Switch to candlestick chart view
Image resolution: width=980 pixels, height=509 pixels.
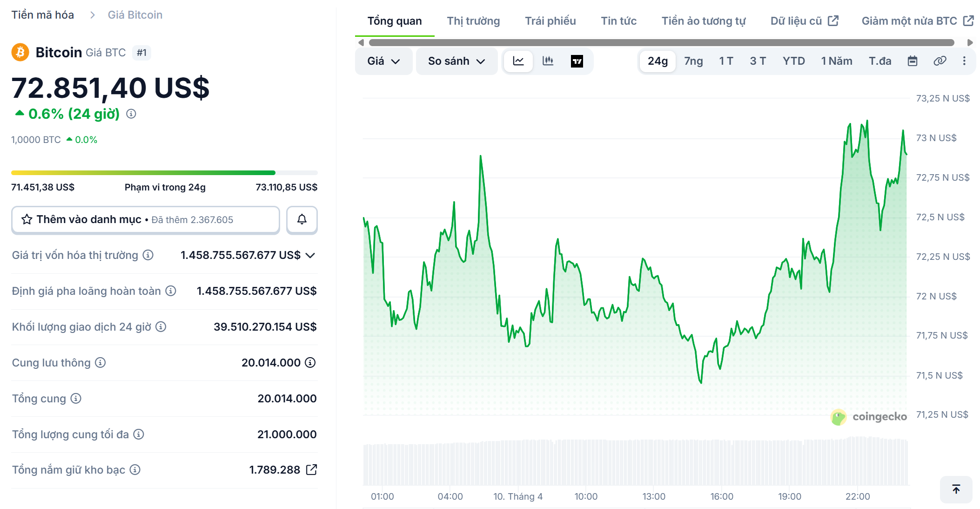548,61
